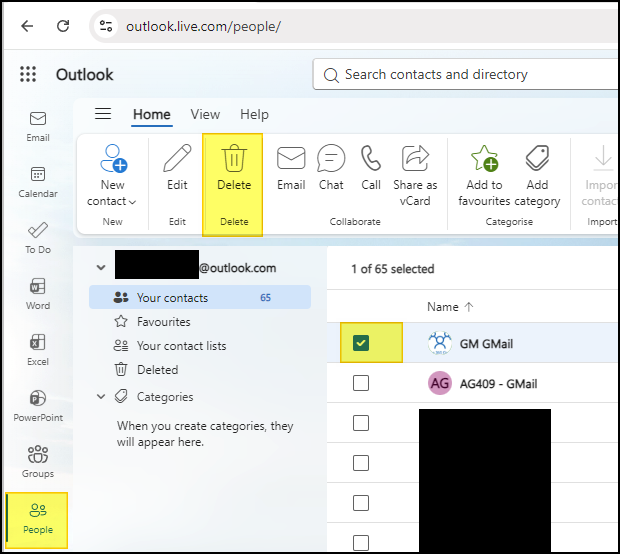This screenshot has width=620, height=554.
Task: Open site information icon in address bar
Action: click(x=106, y=26)
